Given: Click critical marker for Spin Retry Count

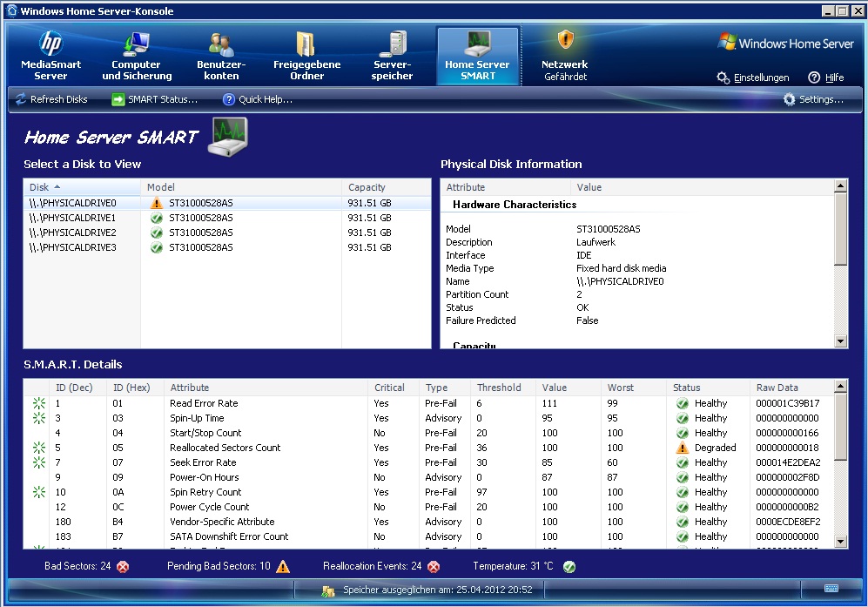Looking at the screenshot, I should point(39,492).
